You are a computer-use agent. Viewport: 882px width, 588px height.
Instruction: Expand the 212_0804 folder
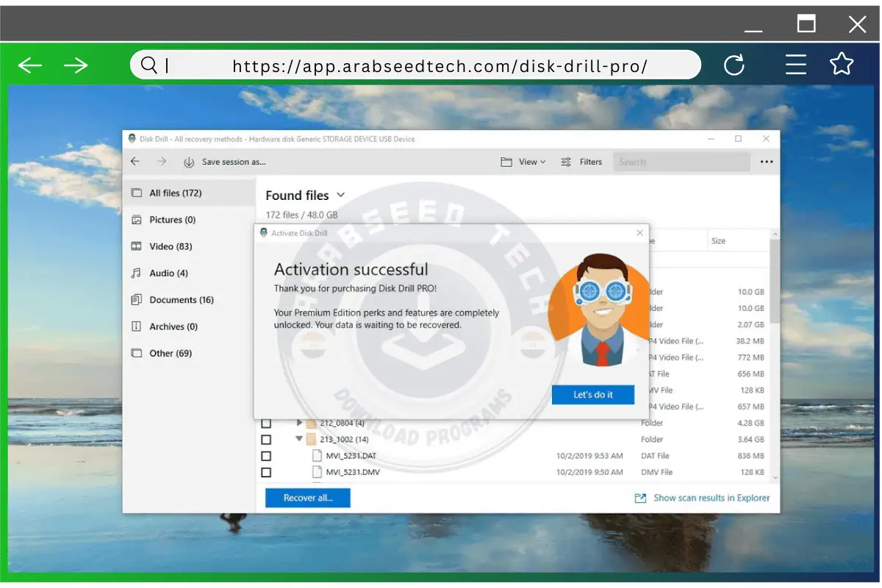[300, 423]
